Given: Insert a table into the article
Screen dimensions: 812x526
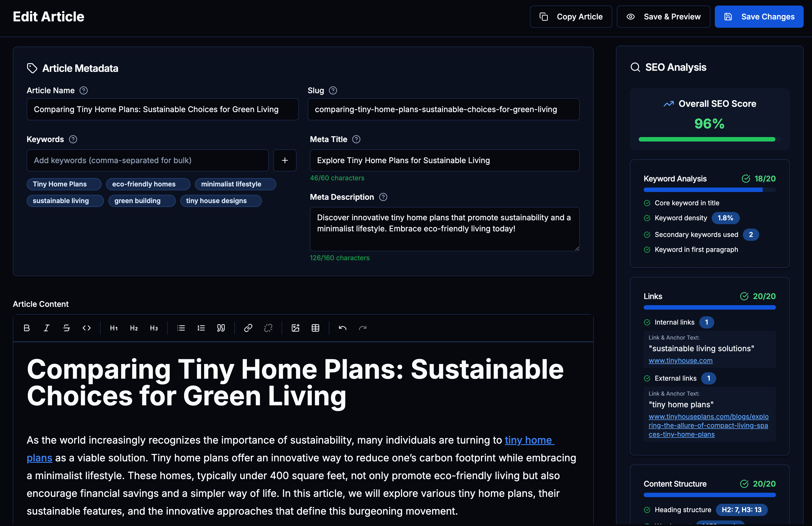Looking at the screenshot, I should [315, 328].
